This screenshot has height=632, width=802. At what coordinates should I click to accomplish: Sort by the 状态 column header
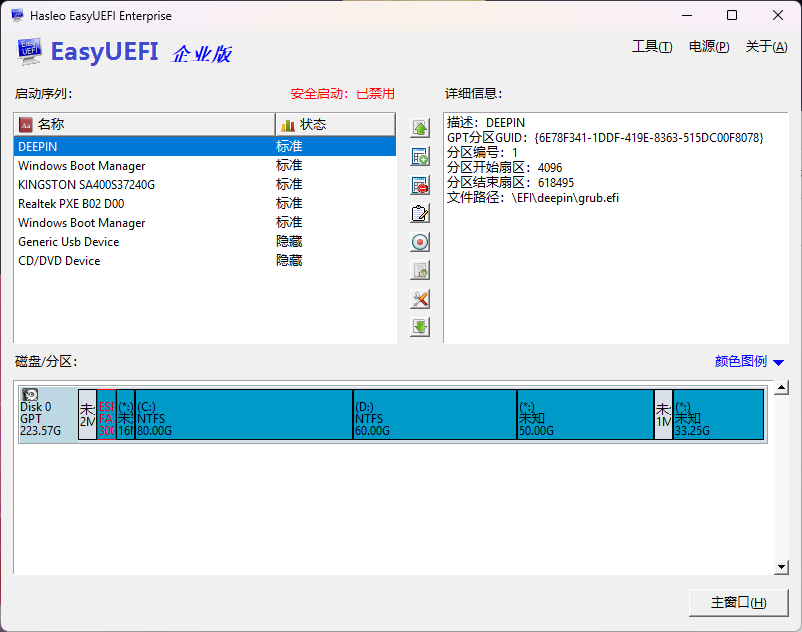coord(335,124)
